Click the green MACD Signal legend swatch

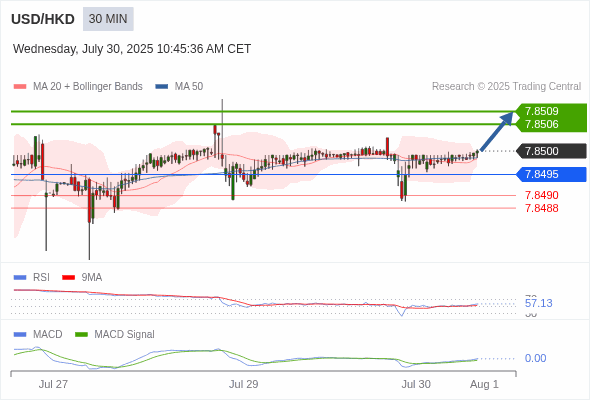[x=81, y=335]
